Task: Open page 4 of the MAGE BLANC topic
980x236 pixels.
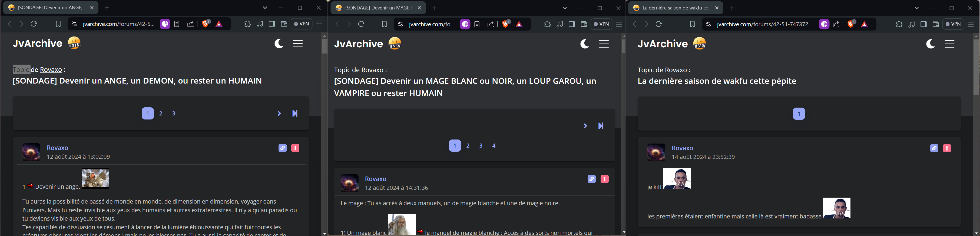Action: click(494, 145)
